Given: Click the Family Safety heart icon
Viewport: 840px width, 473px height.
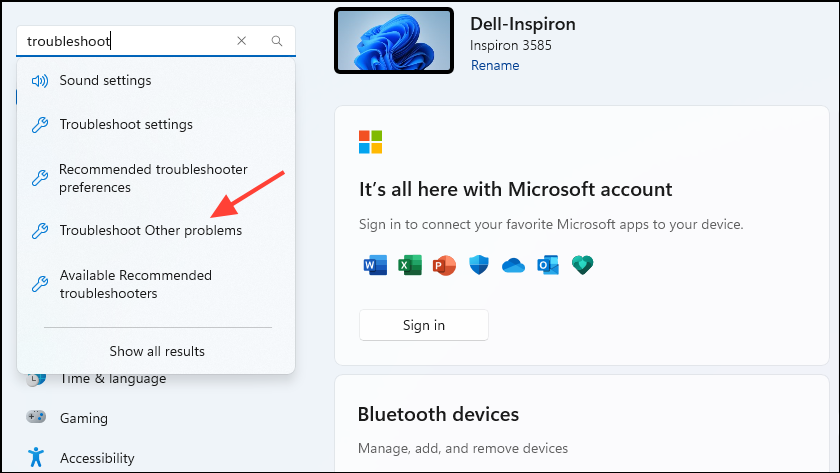Looking at the screenshot, I should click(582, 265).
